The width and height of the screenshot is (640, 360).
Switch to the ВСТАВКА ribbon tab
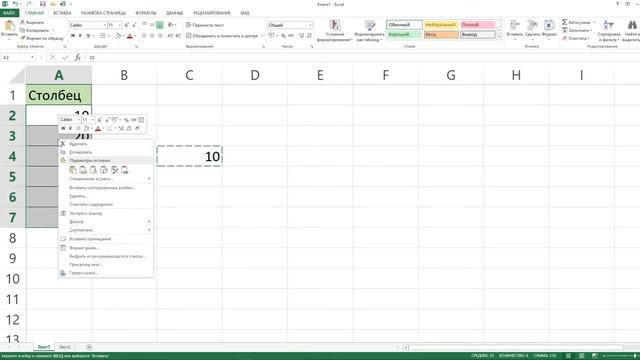click(x=62, y=13)
